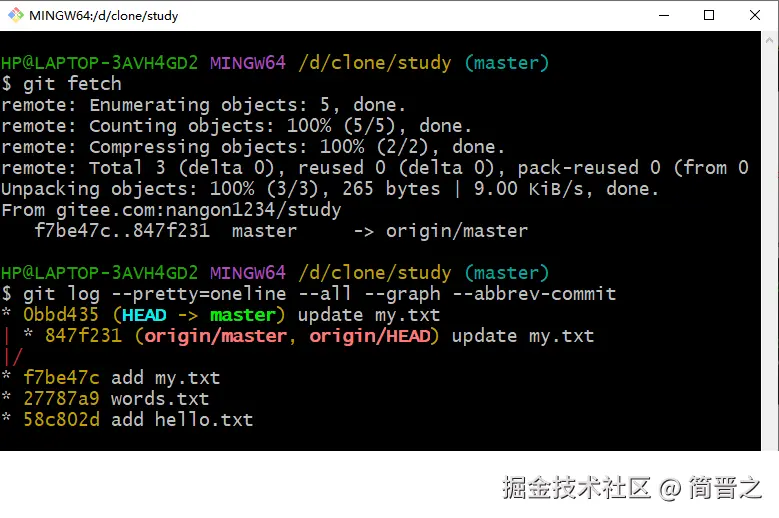779x518 pixels.
Task: Click the git fetch command text
Action: coord(68,84)
